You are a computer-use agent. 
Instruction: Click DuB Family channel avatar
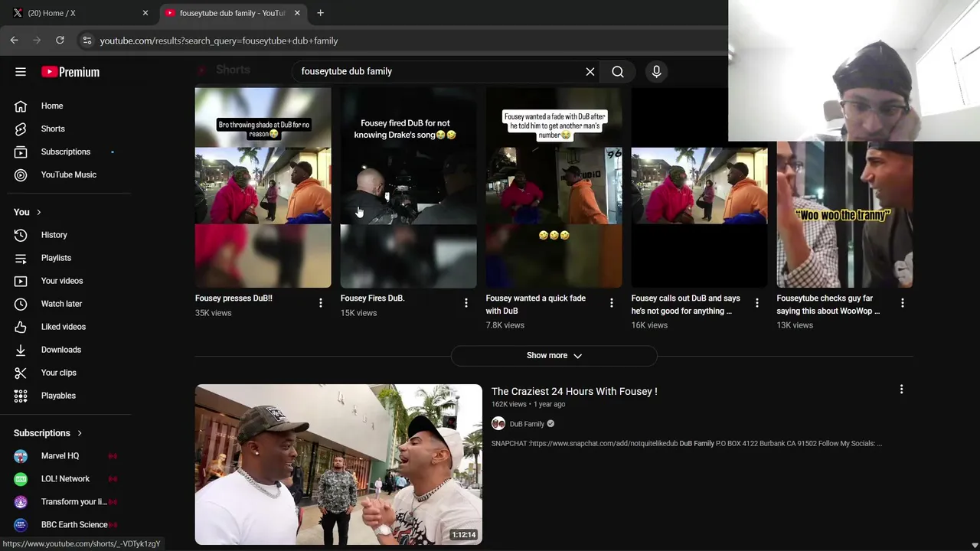pyautogui.click(x=498, y=424)
